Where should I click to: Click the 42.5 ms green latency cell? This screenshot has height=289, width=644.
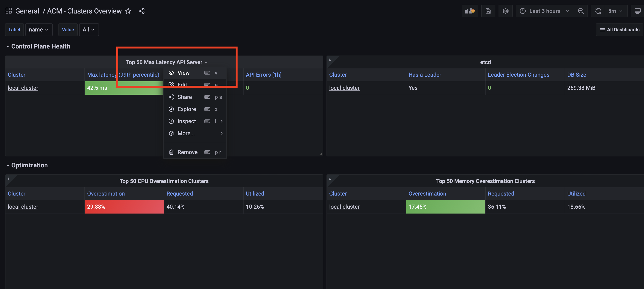coord(124,88)
